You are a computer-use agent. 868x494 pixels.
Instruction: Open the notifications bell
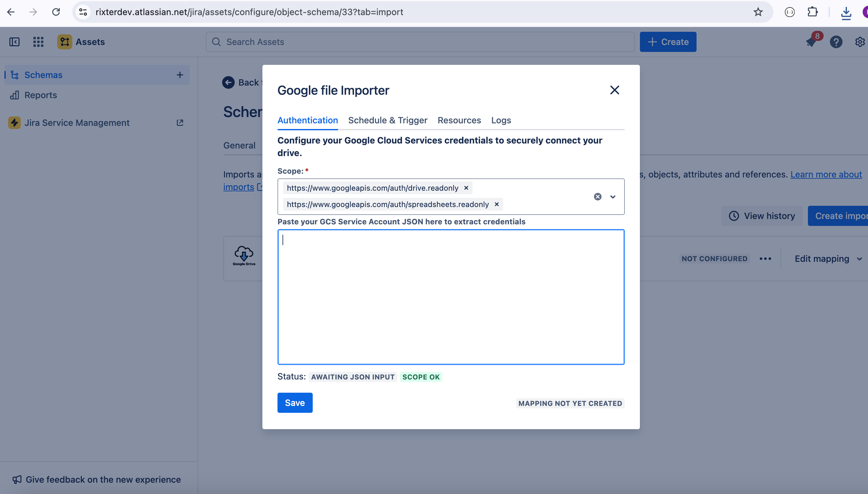pyautogui.click(x=811, y=42)
